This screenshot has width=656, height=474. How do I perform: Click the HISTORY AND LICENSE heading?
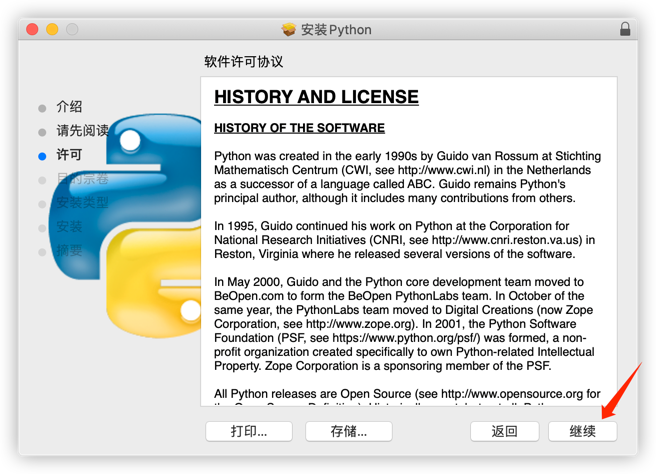click(x=316, y=97)
